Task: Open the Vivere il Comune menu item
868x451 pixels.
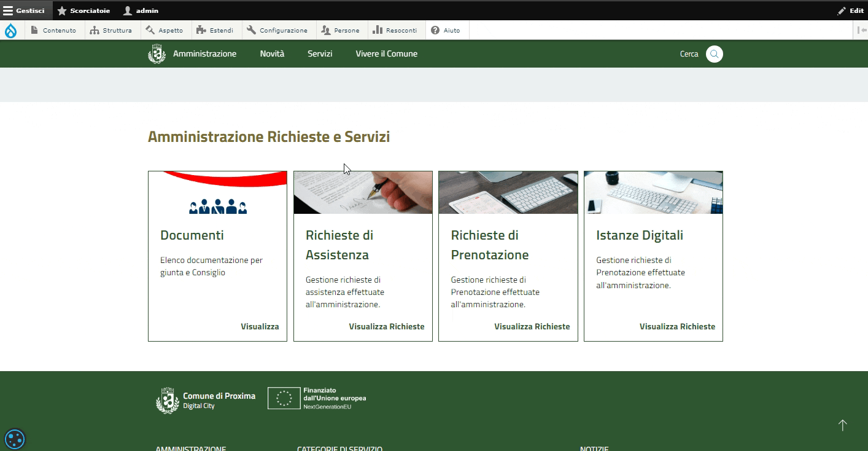Action: pyautogui.click(x=386, y=54)
